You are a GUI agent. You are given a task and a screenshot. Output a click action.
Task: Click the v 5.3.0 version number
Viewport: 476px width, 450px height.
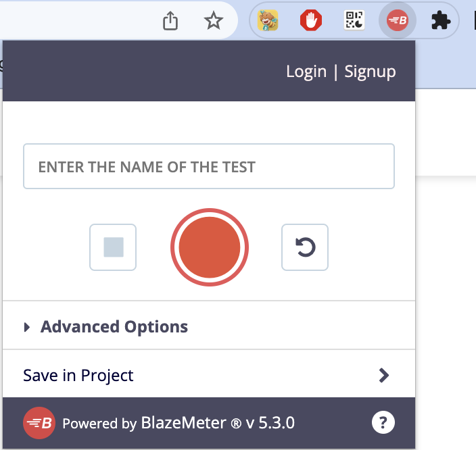click(270, 424)
